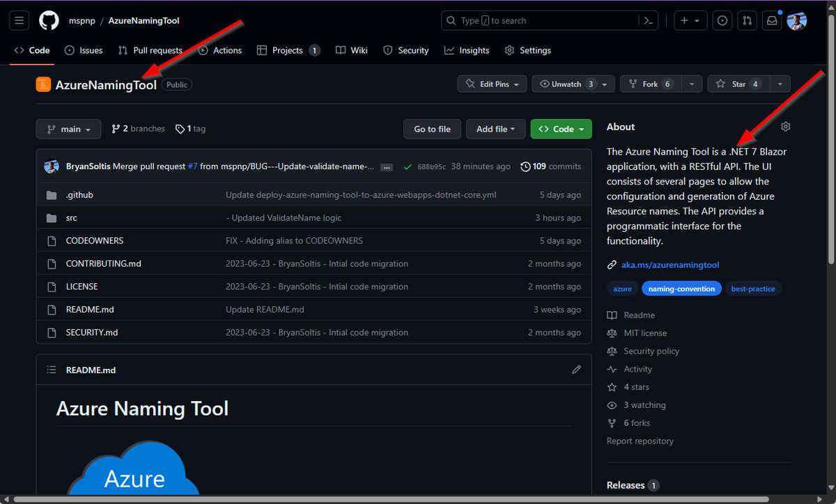Switch to the Code tab
The width and height of the screenshot is (836, 504).
(32, 50)
